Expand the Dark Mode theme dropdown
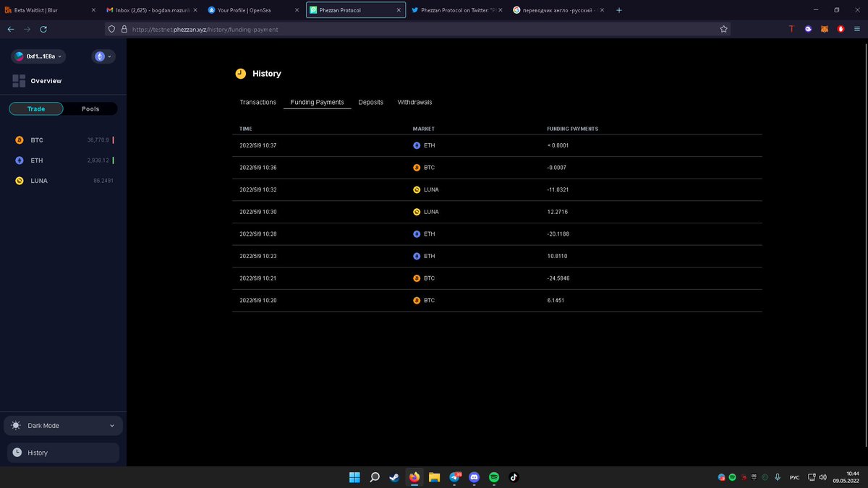The image size is (868, 488). coord(63,426)
